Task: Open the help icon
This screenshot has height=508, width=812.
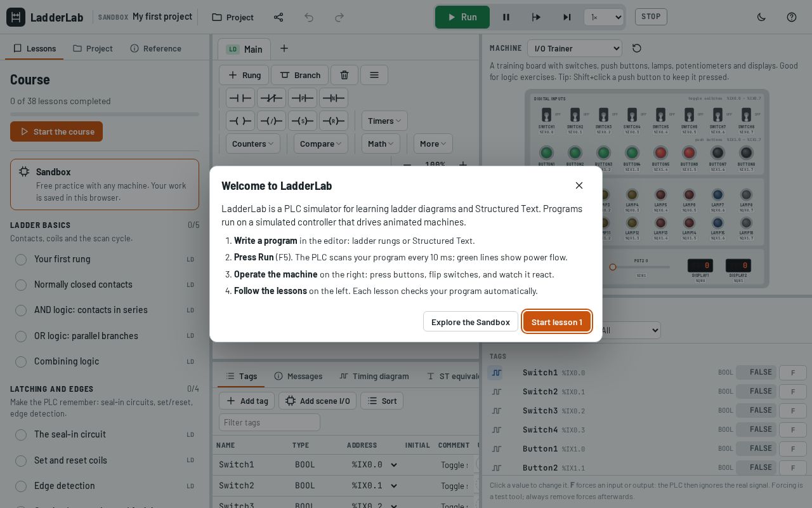Action: coord(792,17)
